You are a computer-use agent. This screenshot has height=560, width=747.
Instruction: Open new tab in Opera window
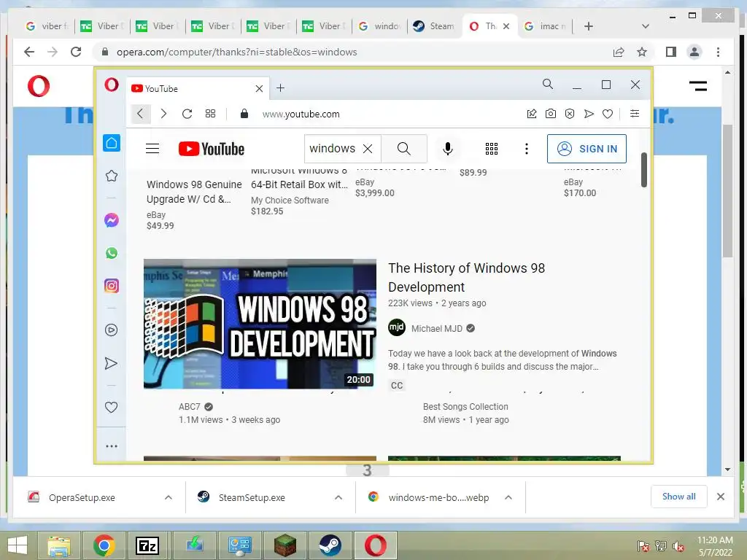point(281,88)
